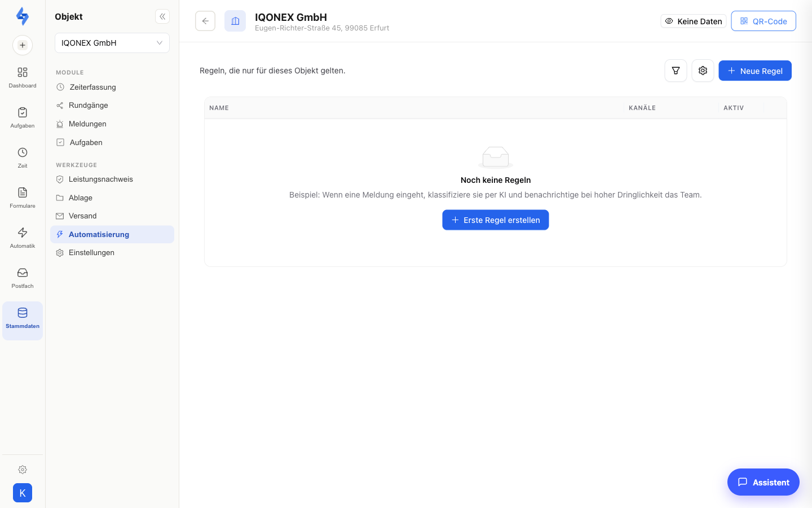Click the IQONEX GmbH page title
This screenshot has width=812, height=508.
pos(291,17)
